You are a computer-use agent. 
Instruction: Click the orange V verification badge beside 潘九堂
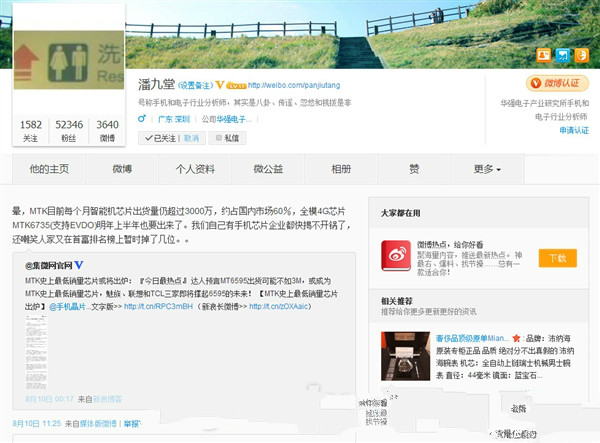(220, 85)
